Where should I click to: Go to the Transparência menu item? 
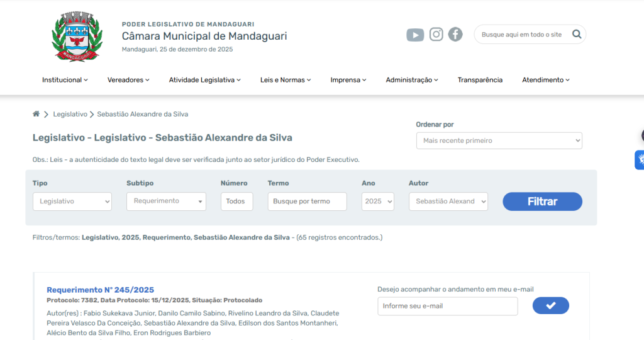(480, 80)
